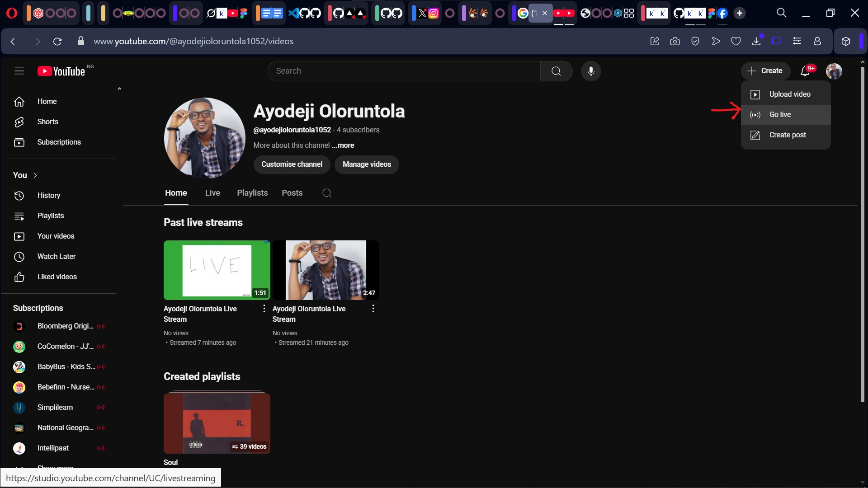Click the voice search microphone icon

coord(591,71)
